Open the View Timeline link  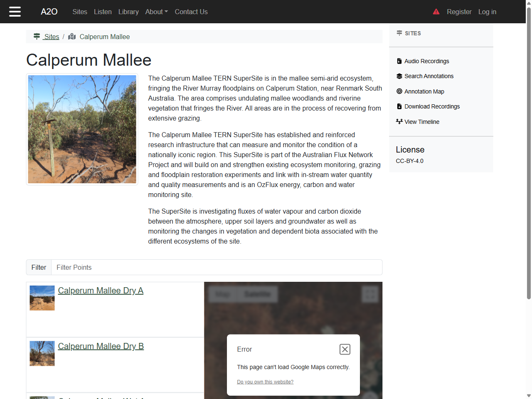point(422,122)
